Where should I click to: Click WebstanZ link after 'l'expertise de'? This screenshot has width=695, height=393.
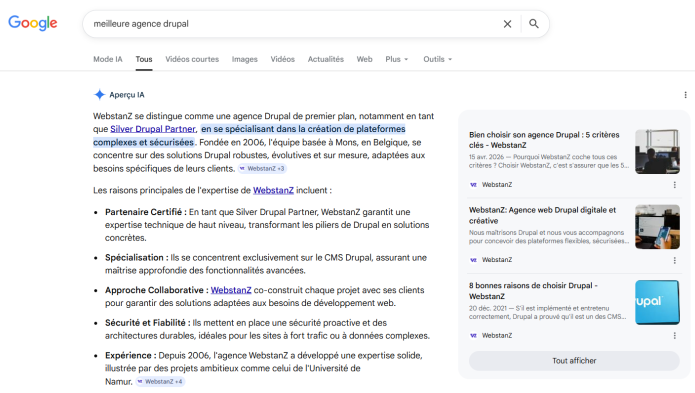pyautogui.click(x=273, y=191)
